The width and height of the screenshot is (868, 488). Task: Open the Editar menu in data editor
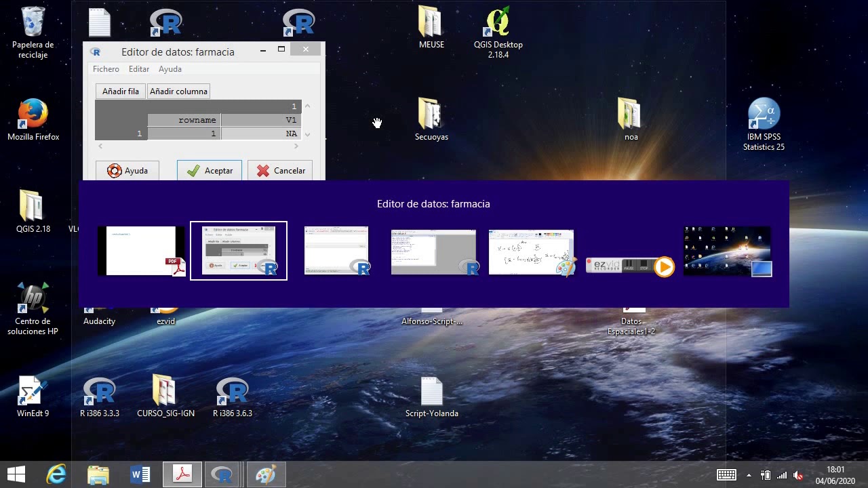point(139,69)
